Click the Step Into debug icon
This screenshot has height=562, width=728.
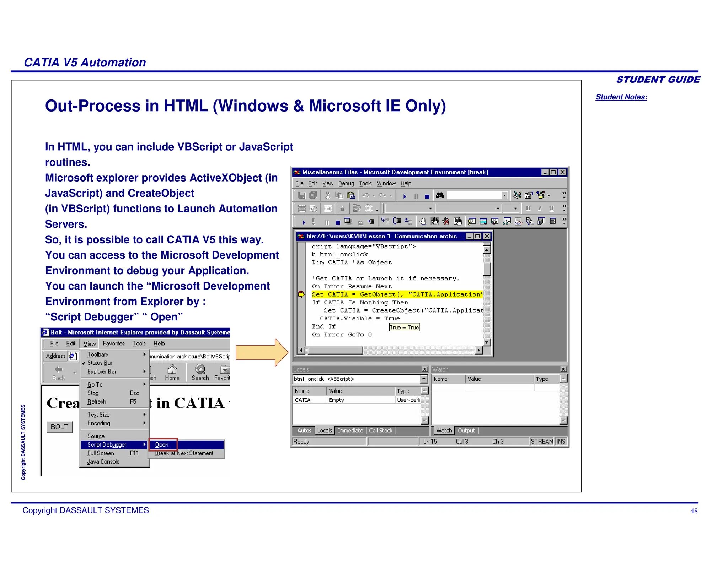(x=385, y=221)
